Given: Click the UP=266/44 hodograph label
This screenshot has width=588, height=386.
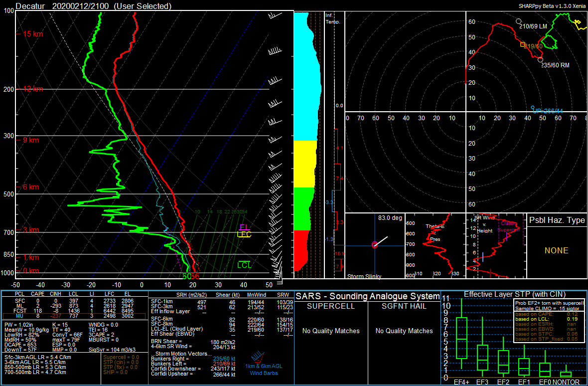Looking at the screenshot, I should point(548,111).
